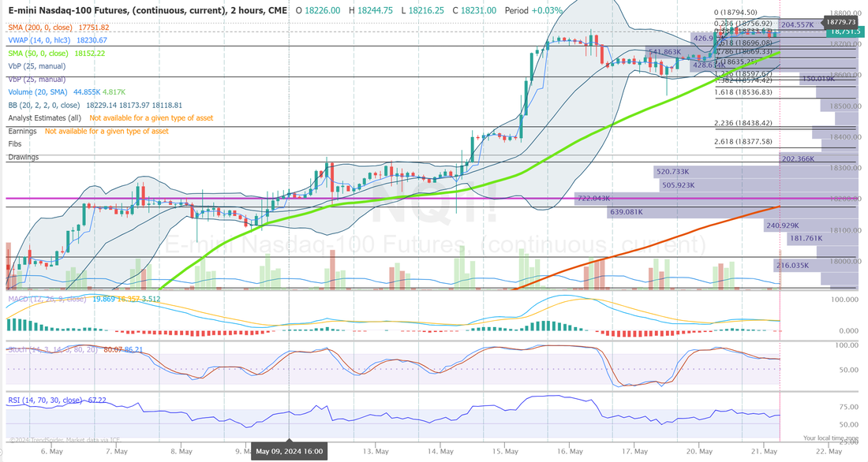This screenshot has height=462, width=868.
Task: Select the VWAP (14, 0, hlc3) indicator label
Action: click(39, 40)
